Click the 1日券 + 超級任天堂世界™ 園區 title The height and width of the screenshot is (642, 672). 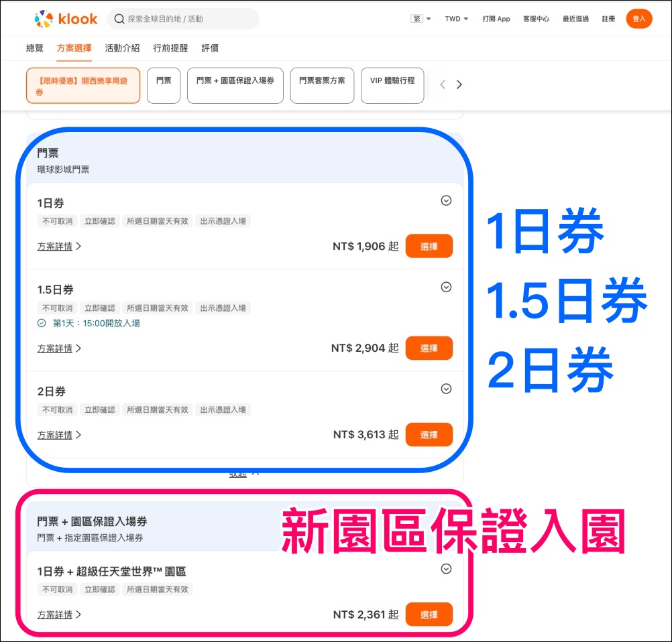[x=111, y=572]
